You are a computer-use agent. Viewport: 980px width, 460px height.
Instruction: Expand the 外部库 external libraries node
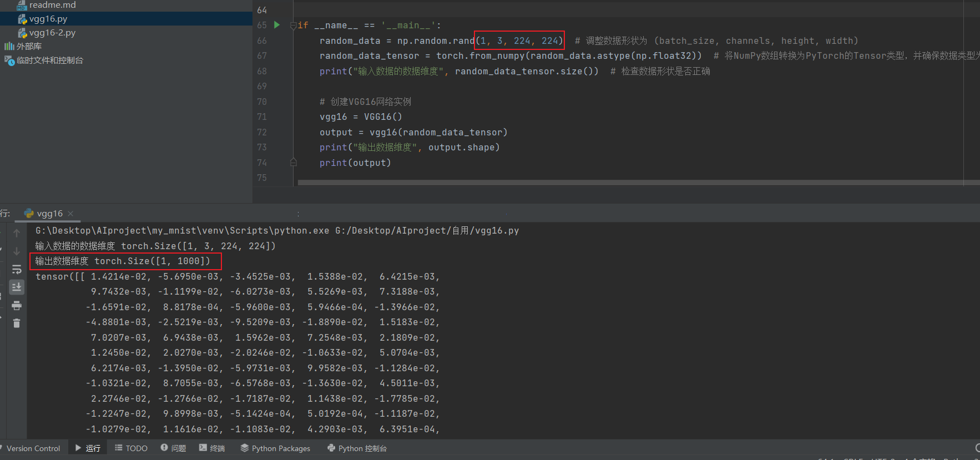[29, 47]
